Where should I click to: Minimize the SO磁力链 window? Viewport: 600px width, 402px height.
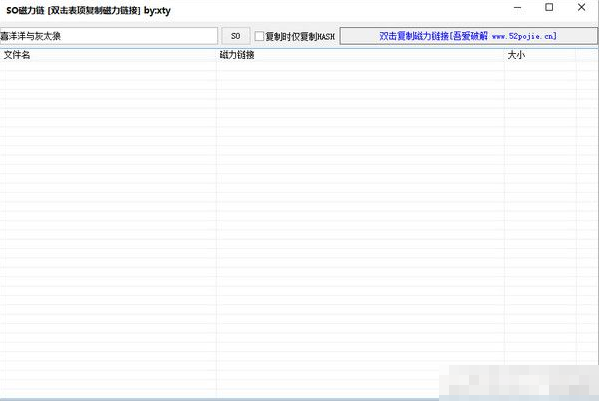point(518,8)
